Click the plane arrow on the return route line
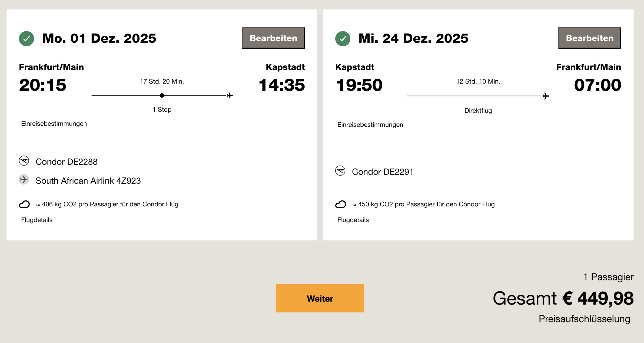This screenshot has height=343, width=644. (546, 96)
